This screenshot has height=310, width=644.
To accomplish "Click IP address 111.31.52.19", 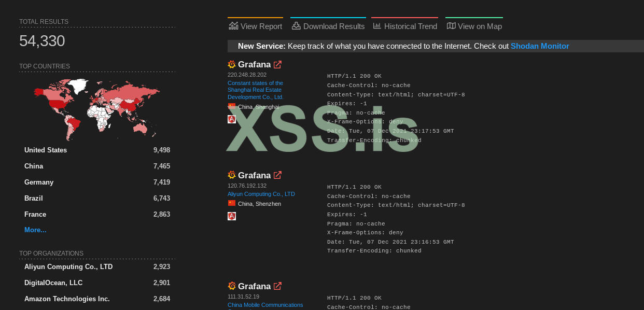I will [x=243, y=297].
